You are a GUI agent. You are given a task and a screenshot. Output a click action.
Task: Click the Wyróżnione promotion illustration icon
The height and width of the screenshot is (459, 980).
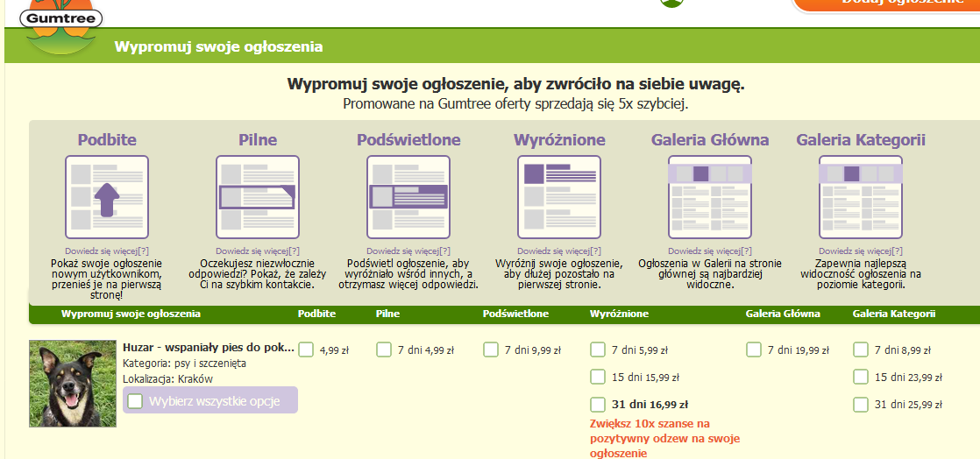coord(559,197)
